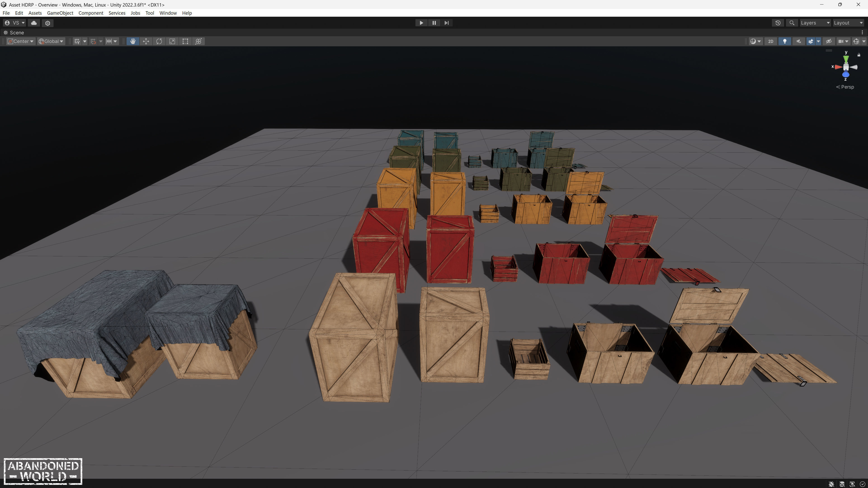Toggle Persp projection mode label

[845, 87]
